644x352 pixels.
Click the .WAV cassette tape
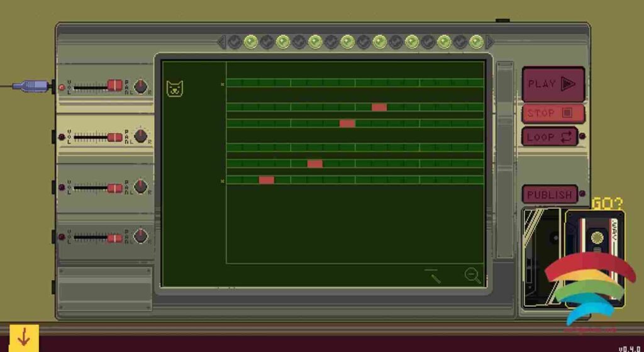[595, 258]
